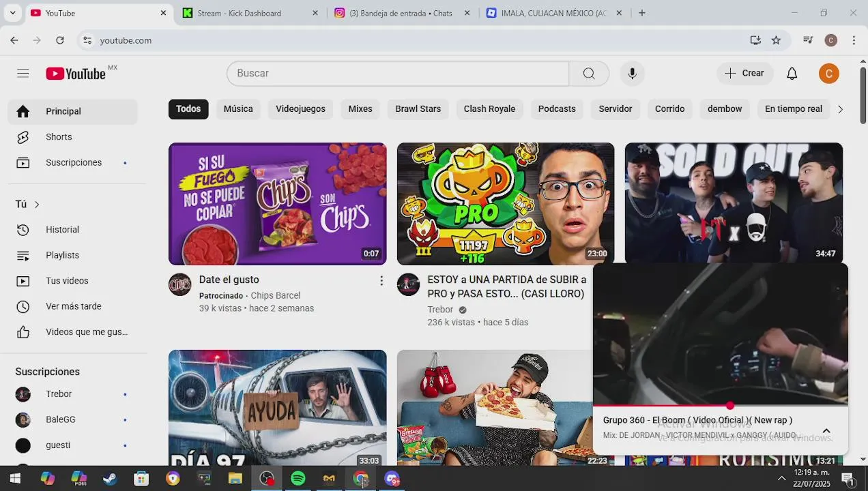The width and height of the screenshot is (868, 491).
Task: Open the Windows Start menu
Action: coord(15,479)
